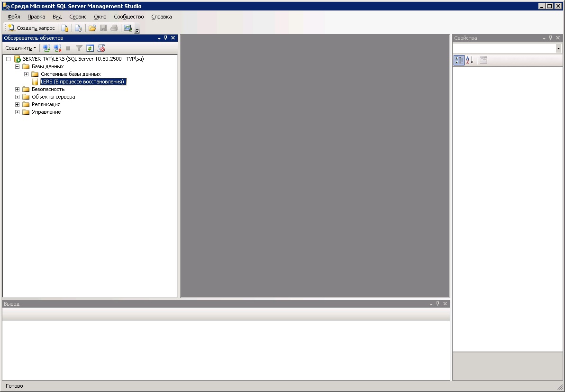Open the Правка menu

[x=36, y=17]
